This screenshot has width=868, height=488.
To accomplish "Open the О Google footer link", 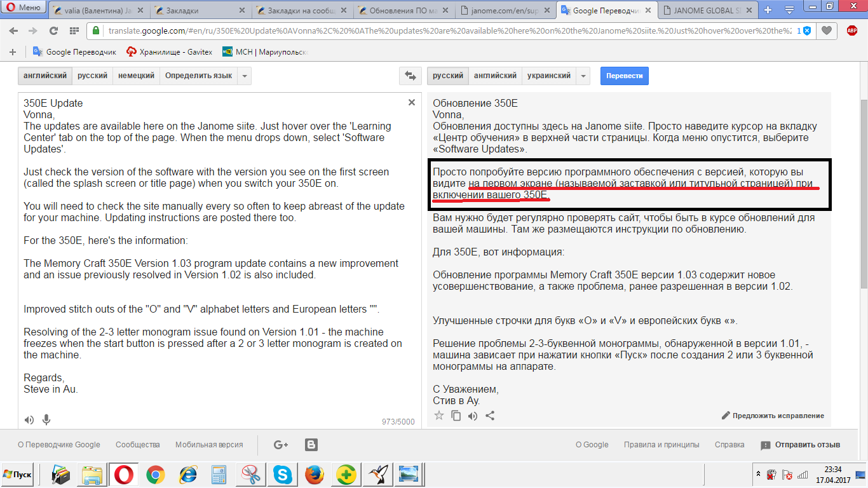I will point(592,445).
